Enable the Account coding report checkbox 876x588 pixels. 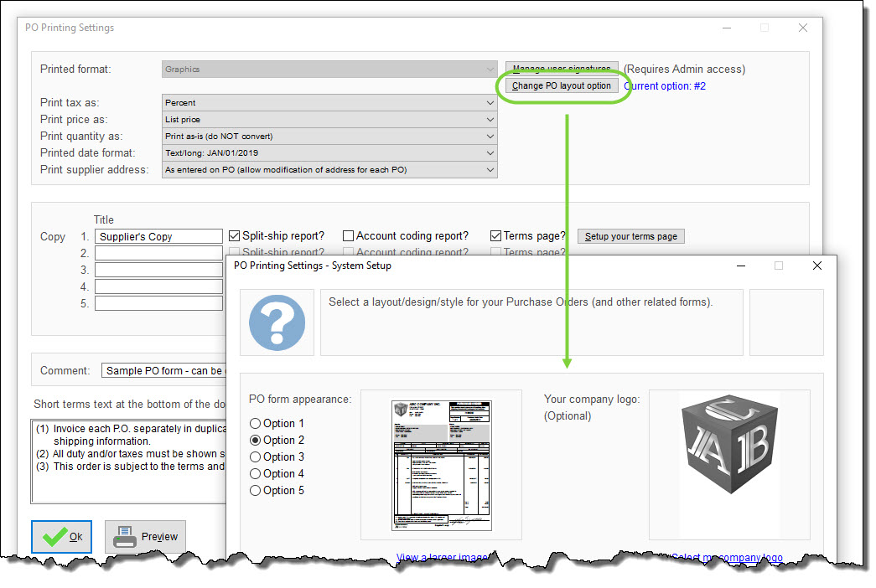(x=349, y=236)
